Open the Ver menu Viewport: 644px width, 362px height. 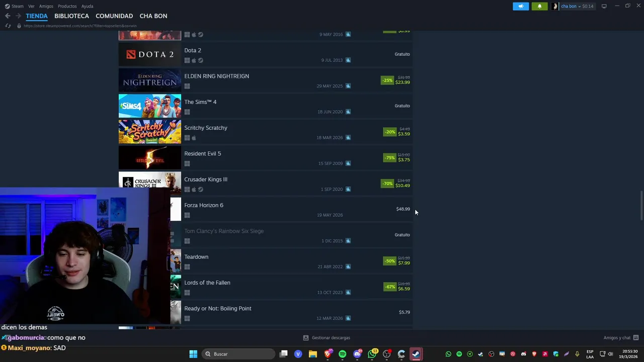click(x=31, y=6)
